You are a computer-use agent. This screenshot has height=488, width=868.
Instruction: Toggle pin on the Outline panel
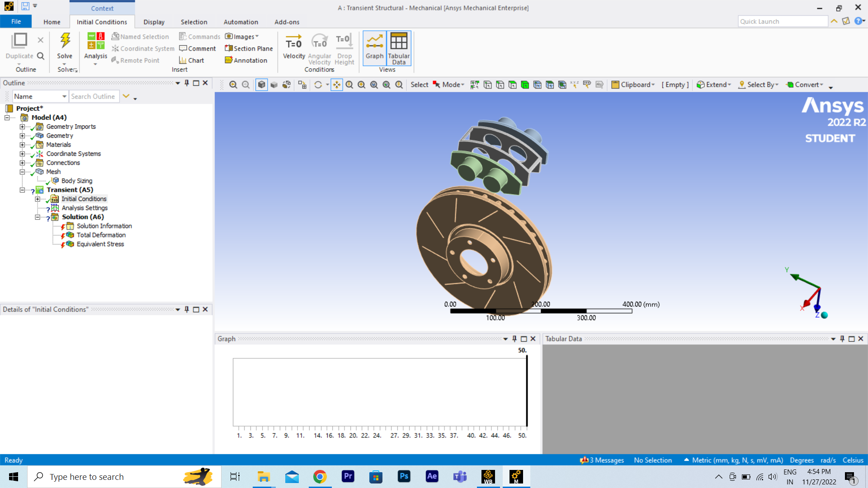pos(187,83)
